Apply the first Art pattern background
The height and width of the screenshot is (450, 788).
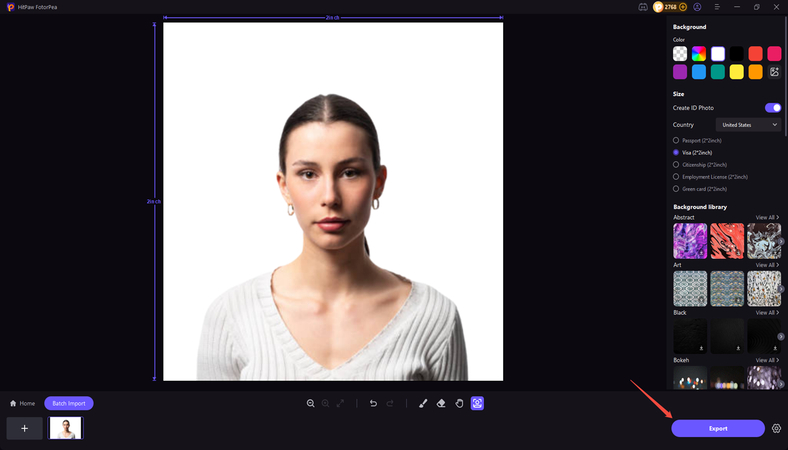click(690, 289)
